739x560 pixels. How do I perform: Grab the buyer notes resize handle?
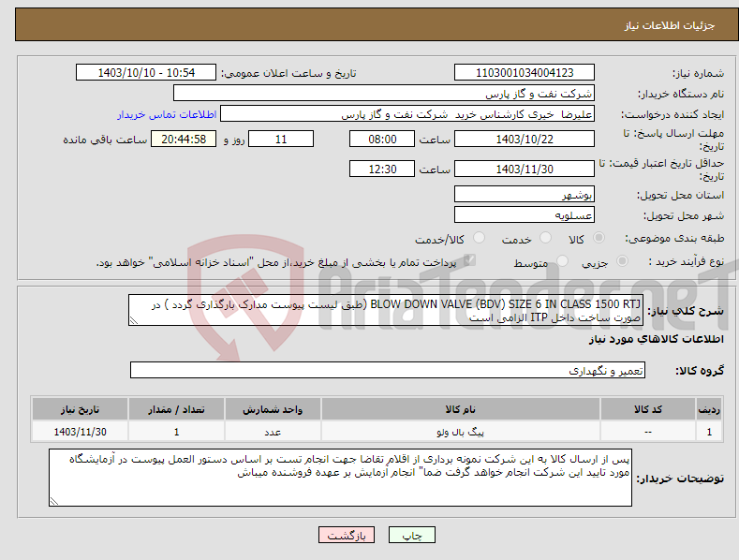[x=54, y=502]
